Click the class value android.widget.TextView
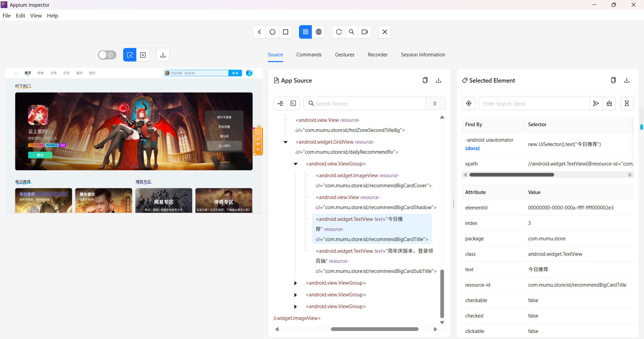Image resolution: width=644 pixels, height=339 pixels. pyautogui.click(x=555, y=254)
